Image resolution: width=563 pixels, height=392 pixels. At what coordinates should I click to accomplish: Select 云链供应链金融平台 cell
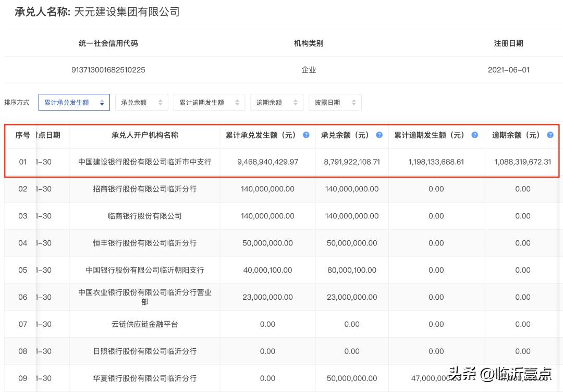click(145, 324)
